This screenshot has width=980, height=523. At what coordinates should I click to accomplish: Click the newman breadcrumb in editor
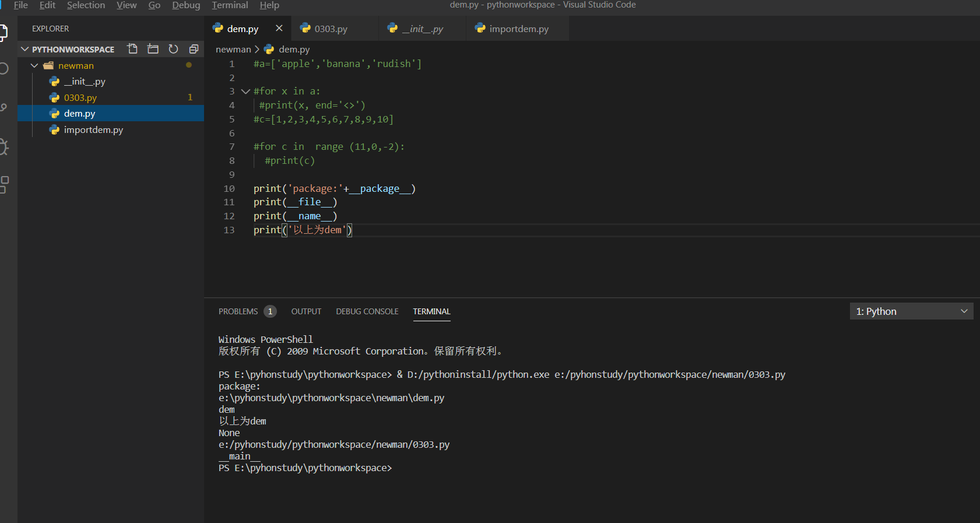point(233,50)
